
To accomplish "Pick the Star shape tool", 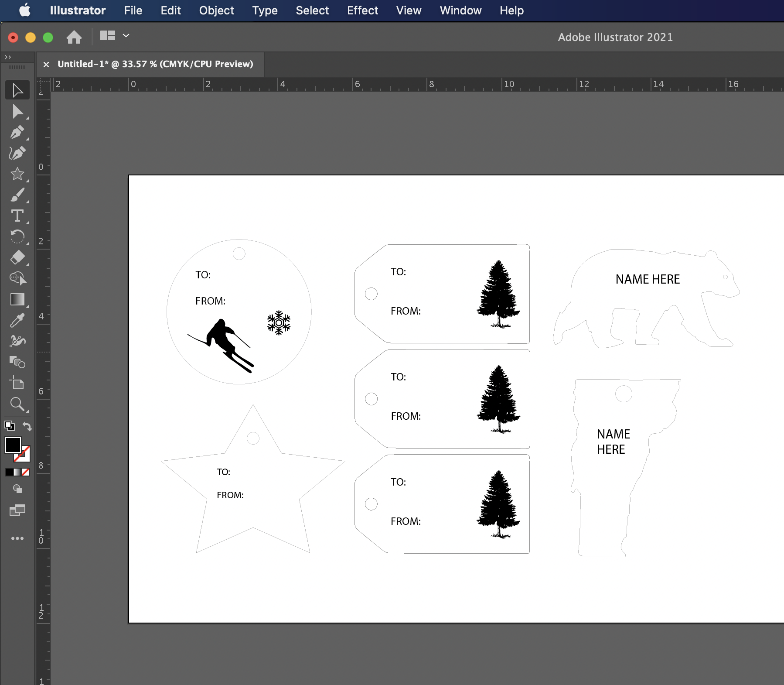I will click(17, 174).
